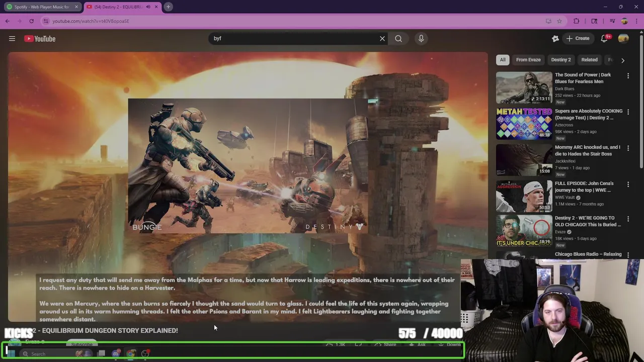Screen dimensions: 644x362
Task: Visit the WWE Vault channel name
Action: (x=566, y=198)
